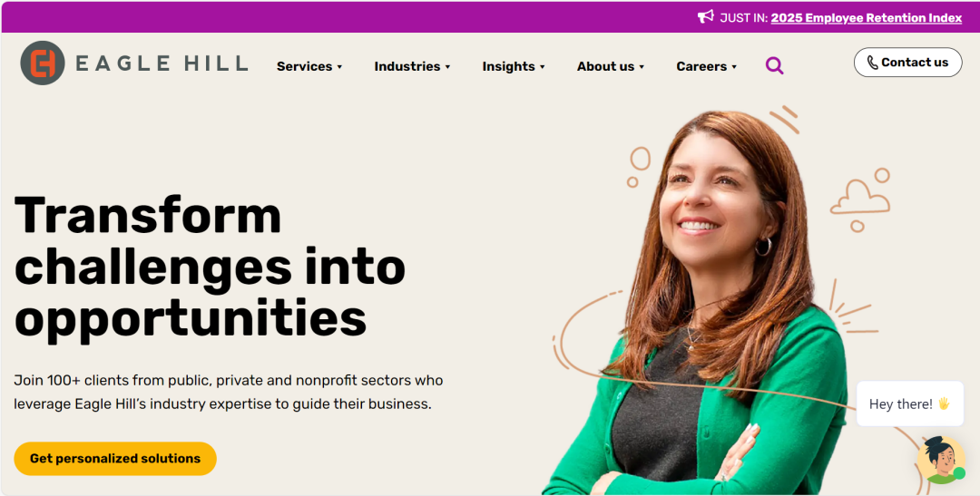Open the About us menu
Screen dimensions: 980x496
point(610,66)
